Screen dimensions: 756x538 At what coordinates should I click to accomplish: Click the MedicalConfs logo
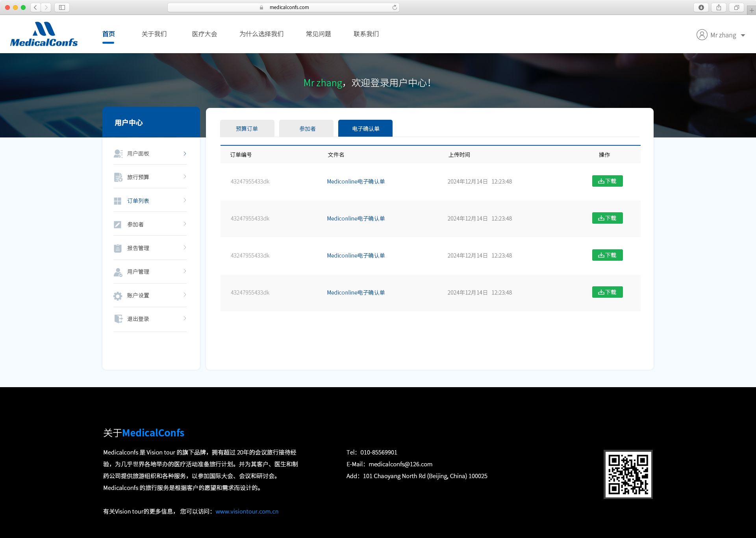click(x=44, y=34)
